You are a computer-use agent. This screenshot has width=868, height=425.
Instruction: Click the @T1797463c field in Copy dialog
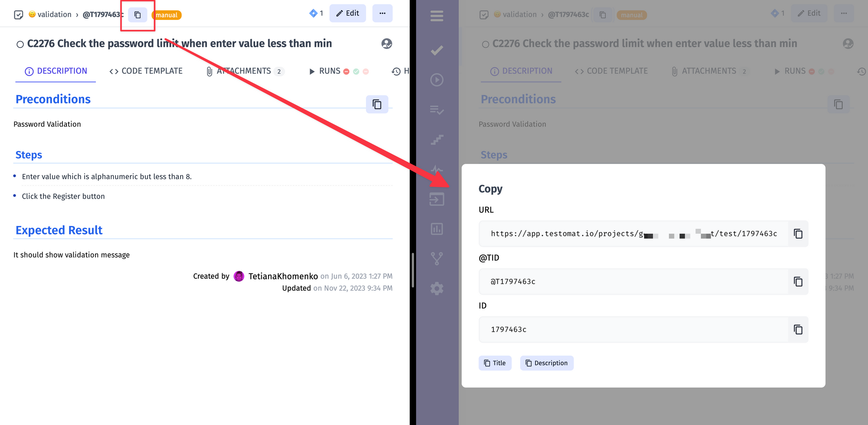point(634,281)
